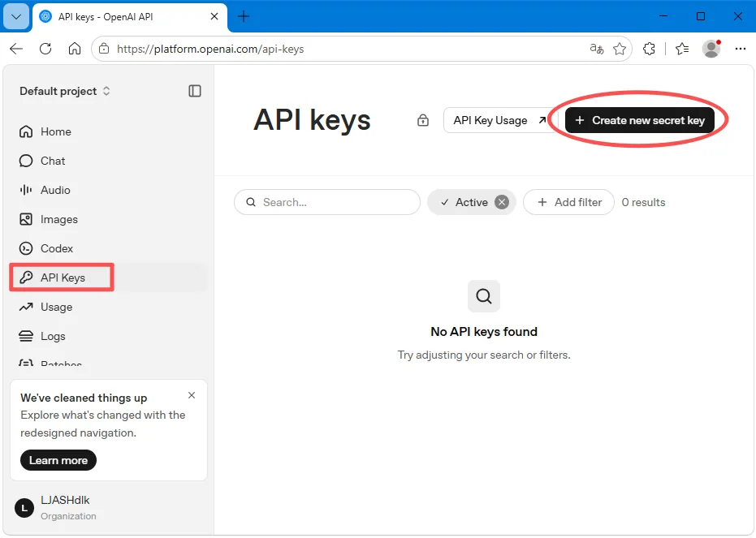Open the browser profile avatar
The image size is (756, 538).
[711, 49]
